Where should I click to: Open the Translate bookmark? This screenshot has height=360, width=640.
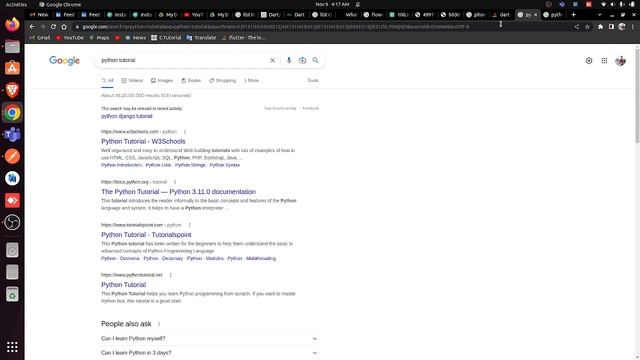pos(201,38)
